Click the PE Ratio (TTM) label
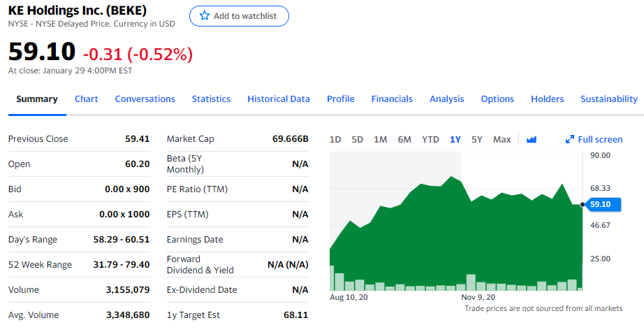 tap(197, 189)
